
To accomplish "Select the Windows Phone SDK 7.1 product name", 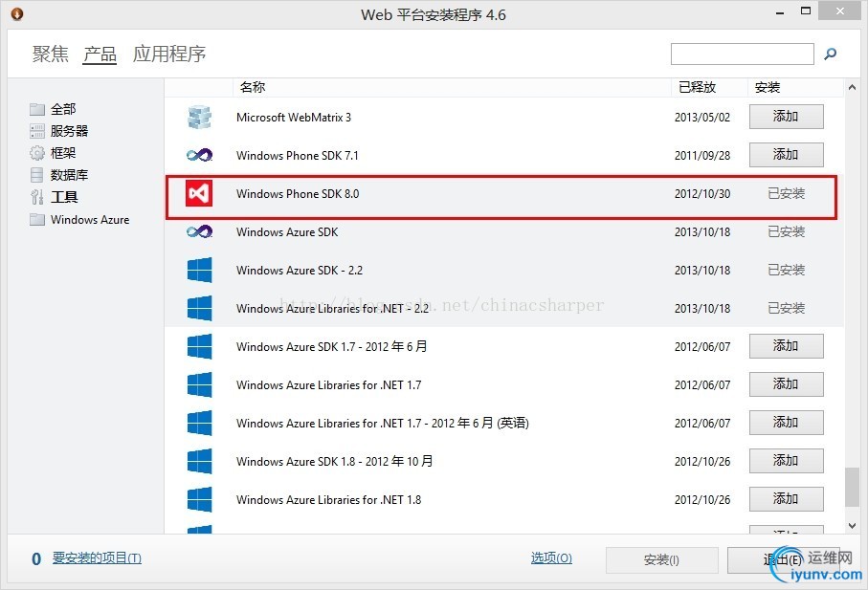I will coord(298,155).
